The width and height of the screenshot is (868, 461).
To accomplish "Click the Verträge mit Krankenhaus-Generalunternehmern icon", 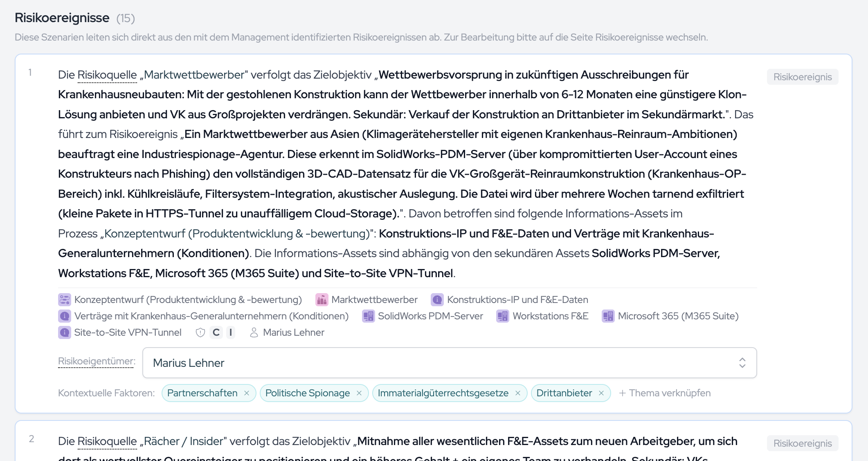I will (x=65, y=316).
